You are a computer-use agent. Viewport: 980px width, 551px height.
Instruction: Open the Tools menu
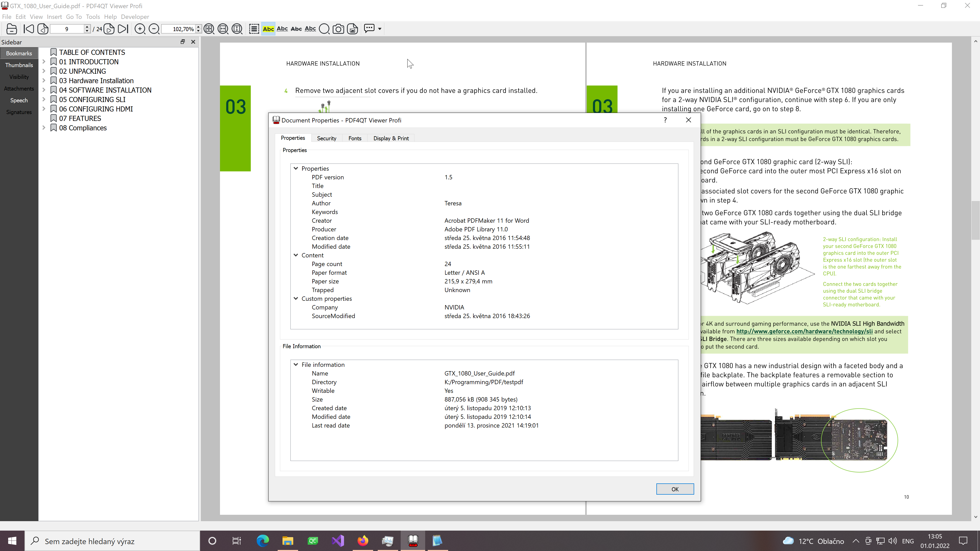click(93, 17)
